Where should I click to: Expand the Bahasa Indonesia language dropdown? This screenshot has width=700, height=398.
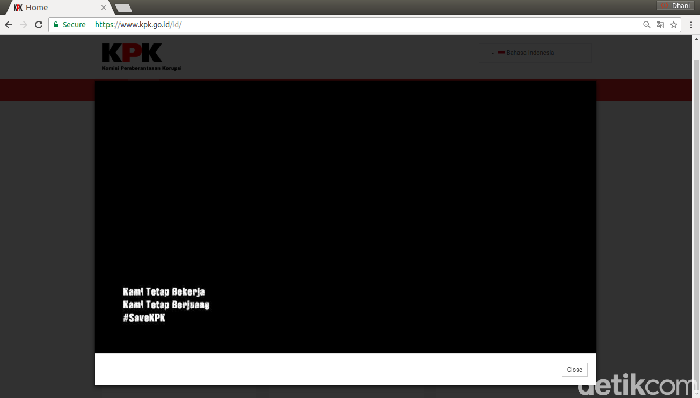535,53
